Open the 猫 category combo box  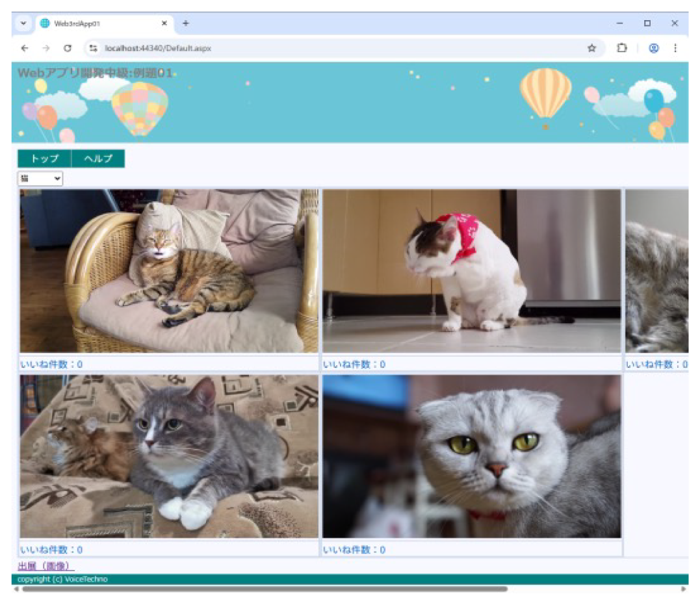coord(40,178)
